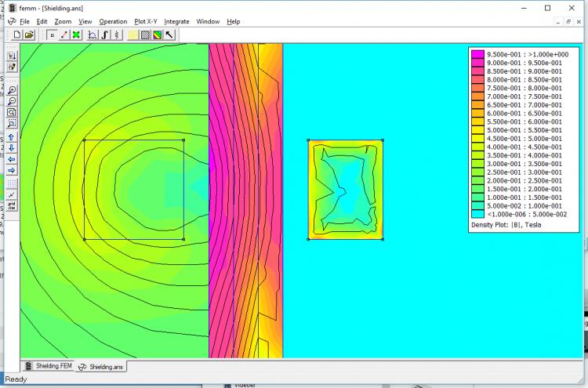
Task: Toggle point mode in the toolbar
Action: (x=52, y=34)
